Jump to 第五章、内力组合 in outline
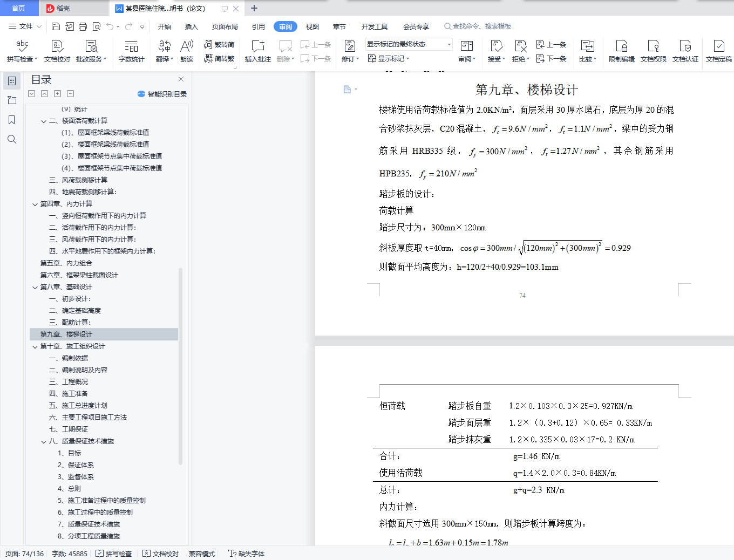This screenshot has width=734, height=560. (x=66, y=263)
